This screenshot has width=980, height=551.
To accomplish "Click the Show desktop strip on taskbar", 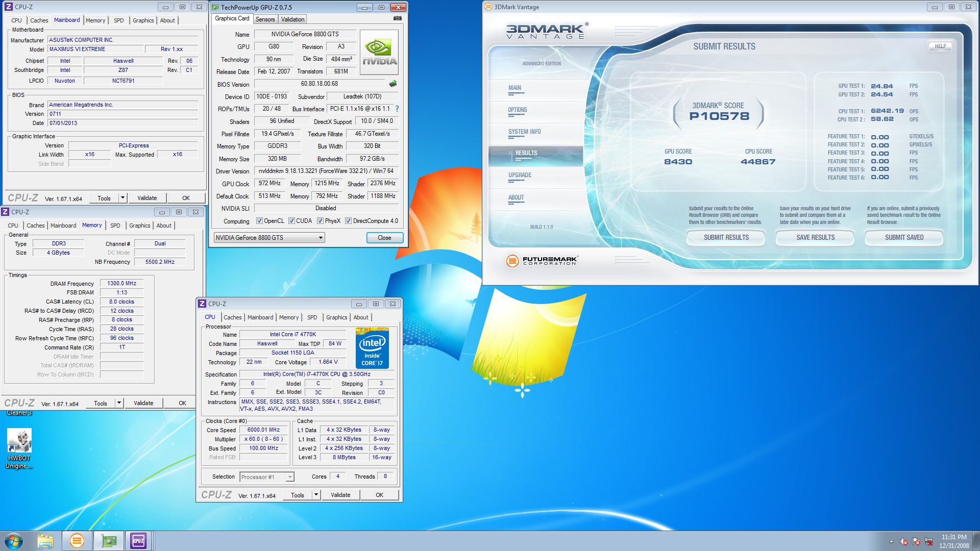I will [976, 541].
